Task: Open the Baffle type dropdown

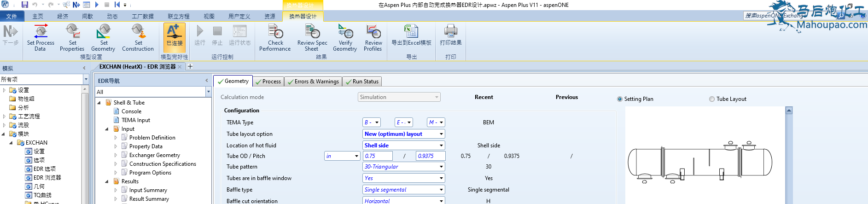Action: point(404,190)
